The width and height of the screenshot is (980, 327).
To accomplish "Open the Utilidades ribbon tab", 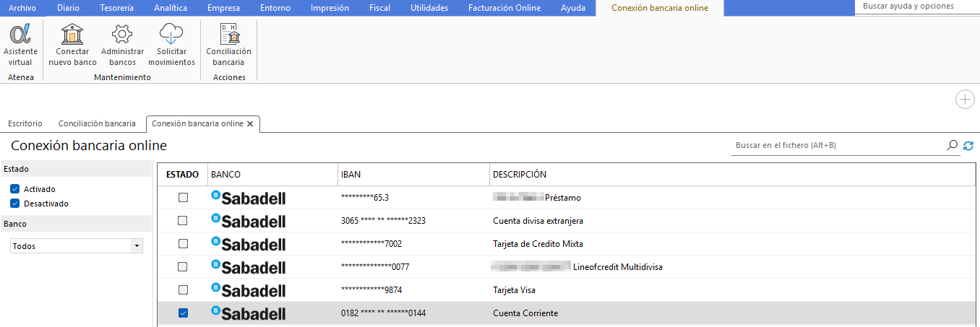I will 429,8.
